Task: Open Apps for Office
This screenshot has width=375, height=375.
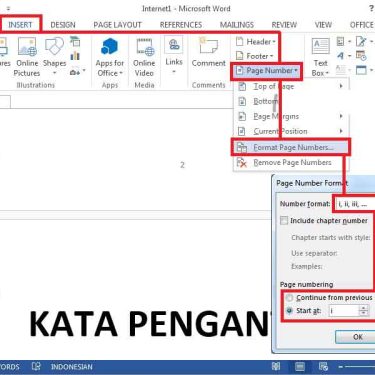Action: [110, 57]
